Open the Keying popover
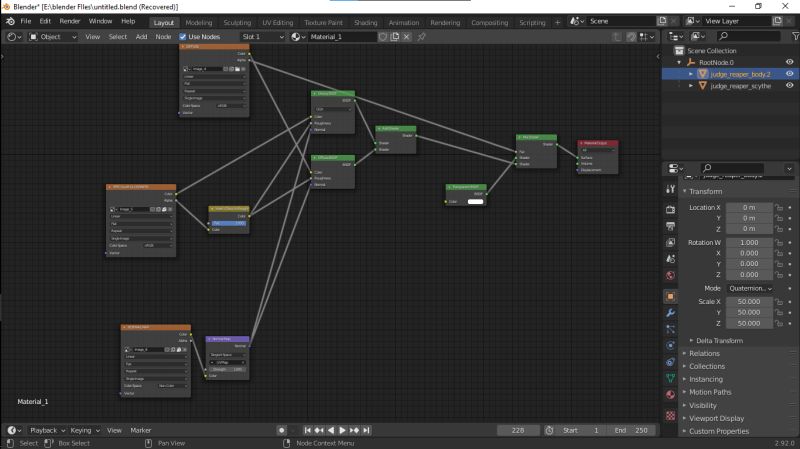 [85, 430]
